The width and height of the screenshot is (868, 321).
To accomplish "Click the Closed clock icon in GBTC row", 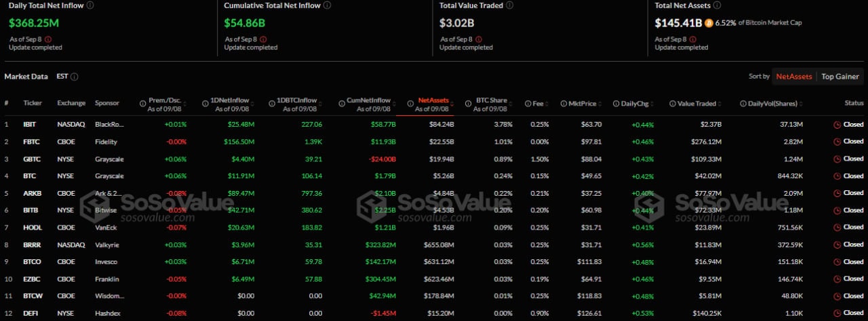I will coord(837,158).
